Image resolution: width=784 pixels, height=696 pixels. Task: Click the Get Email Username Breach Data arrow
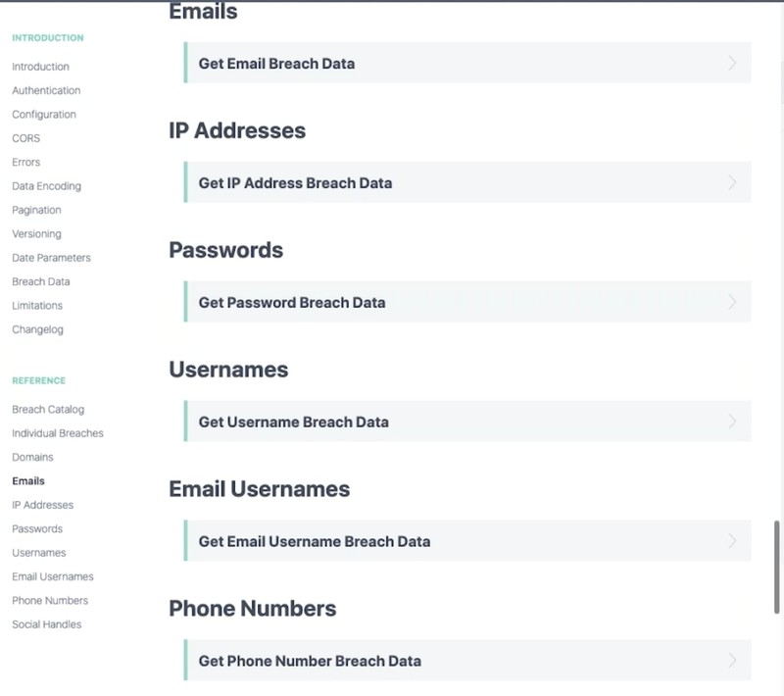coord(732,542)
